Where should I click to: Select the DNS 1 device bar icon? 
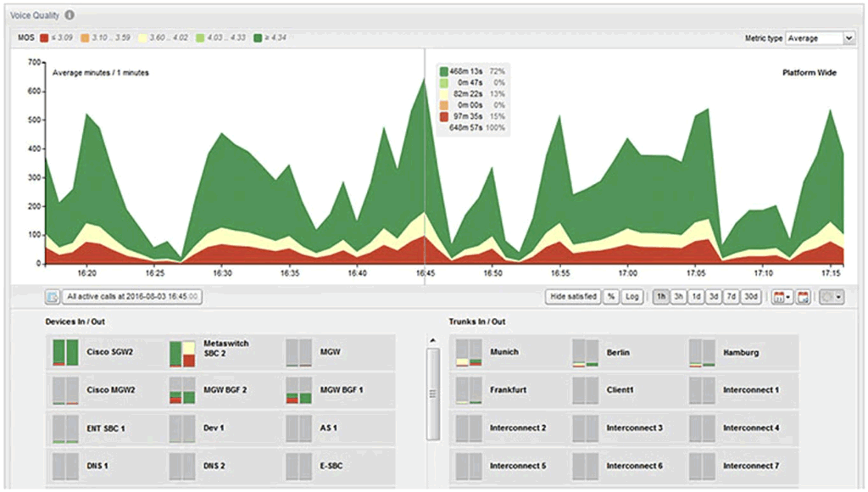65,467
